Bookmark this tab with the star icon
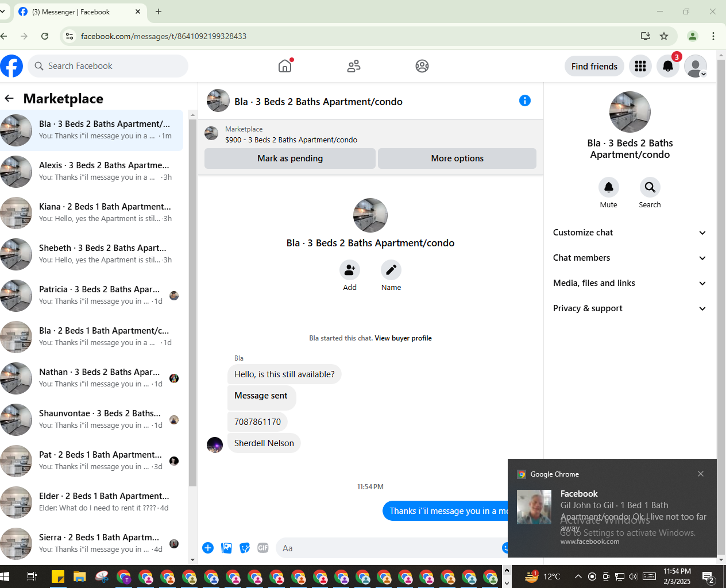The height and width of the screenshot is (588, 726). click(664, 36)
